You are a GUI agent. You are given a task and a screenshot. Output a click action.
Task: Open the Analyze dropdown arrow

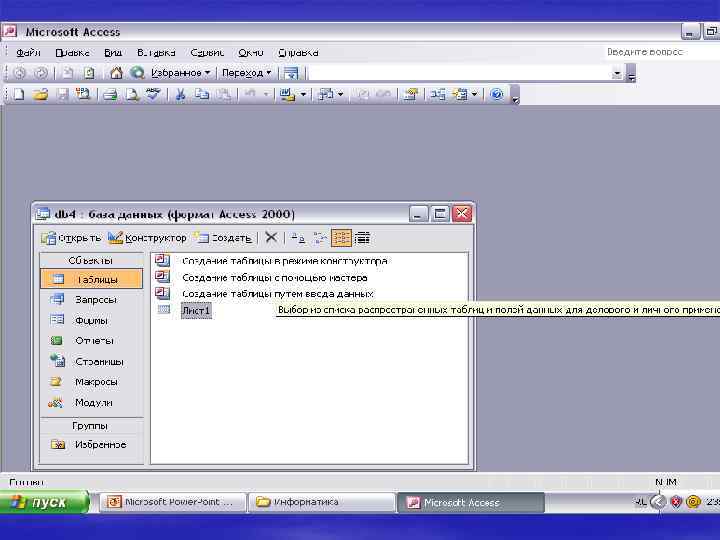[341, 95]
